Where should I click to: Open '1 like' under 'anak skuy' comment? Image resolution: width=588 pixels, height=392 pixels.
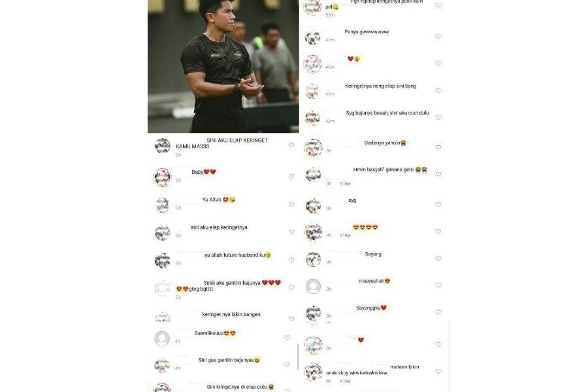click(x=345, y=381)
